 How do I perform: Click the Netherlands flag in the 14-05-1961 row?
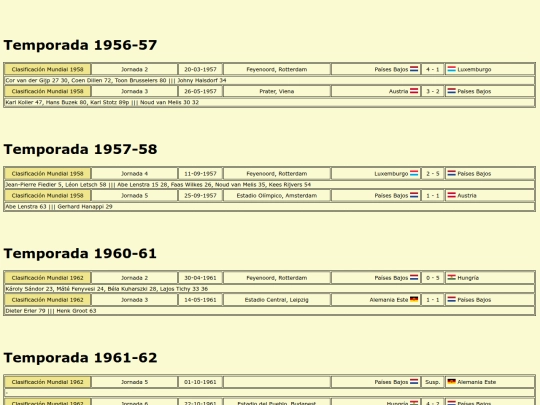pyautogui.click(x=451, y=300)
